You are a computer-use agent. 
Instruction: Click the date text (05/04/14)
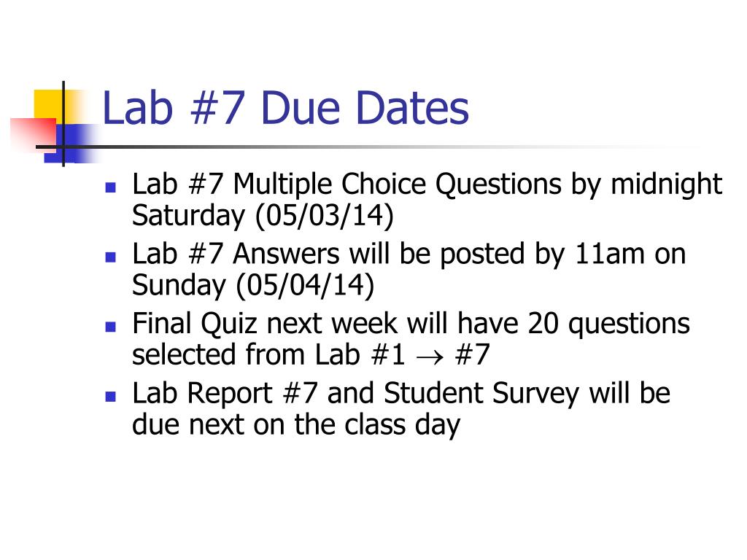(x=305, y=286)
